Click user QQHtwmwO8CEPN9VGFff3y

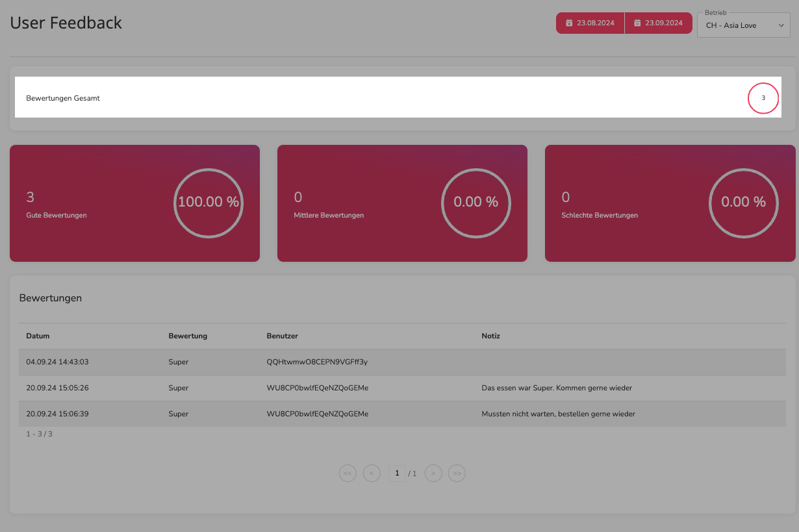[x=317, y=362]
